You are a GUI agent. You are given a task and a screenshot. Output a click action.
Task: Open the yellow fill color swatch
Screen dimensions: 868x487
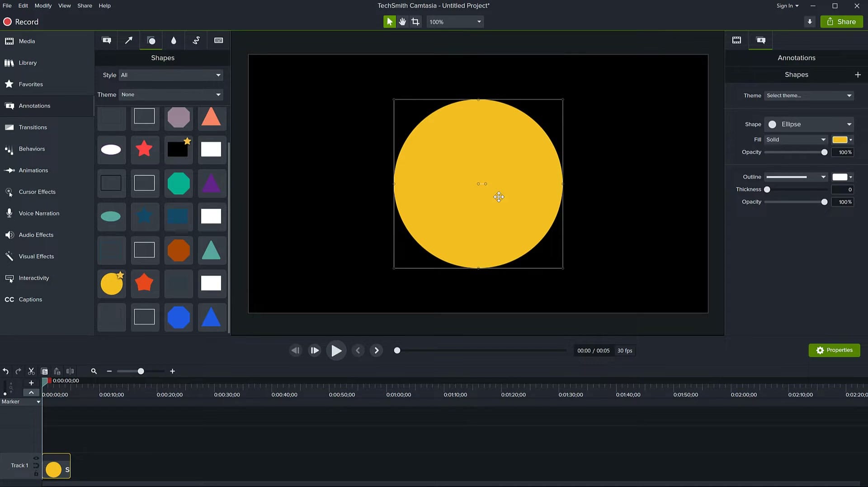coord(840,140)
